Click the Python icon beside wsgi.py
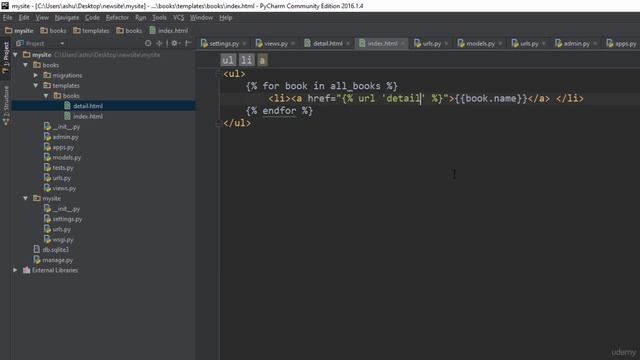The width and height of the screenshot is (640, 360). [47, 239]
